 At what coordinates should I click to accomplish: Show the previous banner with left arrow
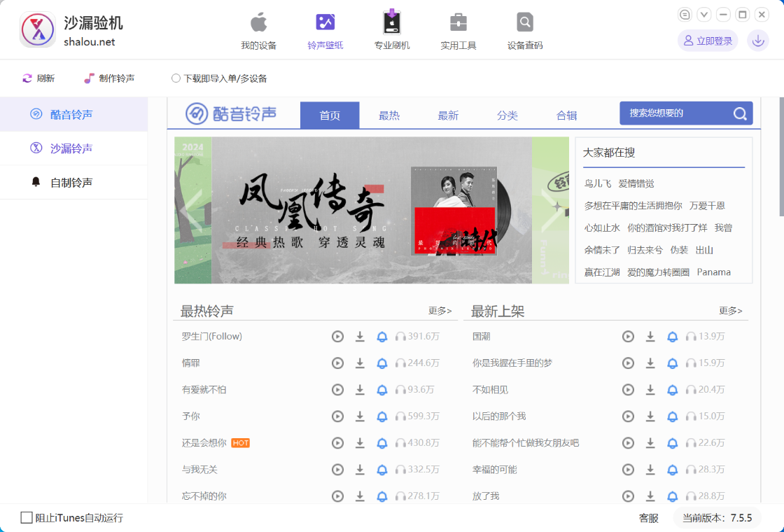(191, 211)
